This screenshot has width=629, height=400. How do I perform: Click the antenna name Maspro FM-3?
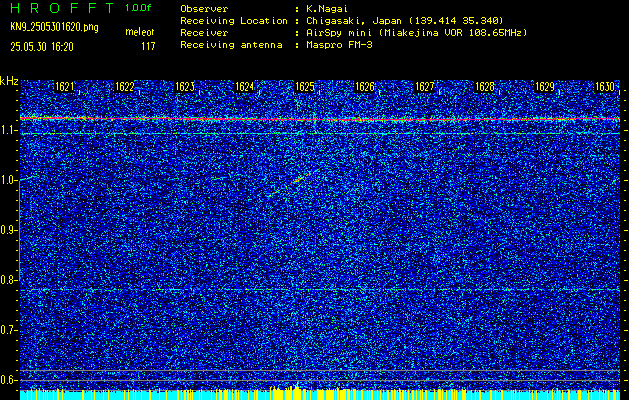click(339, 45)
